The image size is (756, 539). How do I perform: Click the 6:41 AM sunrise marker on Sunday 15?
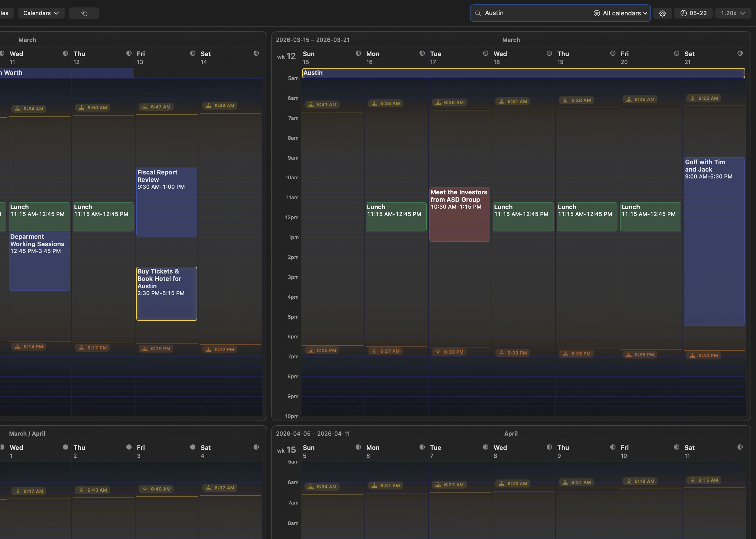click(x=321, y=105)
